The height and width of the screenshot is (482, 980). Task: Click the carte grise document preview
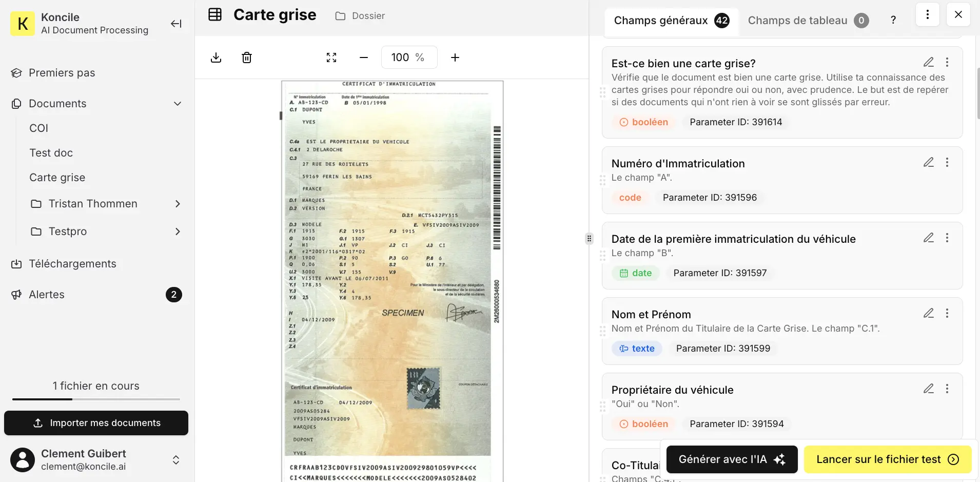393,281
